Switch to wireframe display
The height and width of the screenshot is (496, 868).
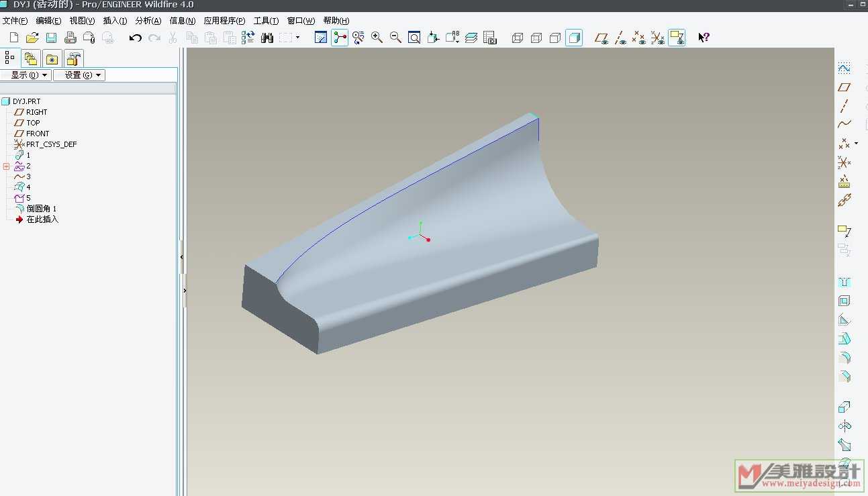pos(518,38)
